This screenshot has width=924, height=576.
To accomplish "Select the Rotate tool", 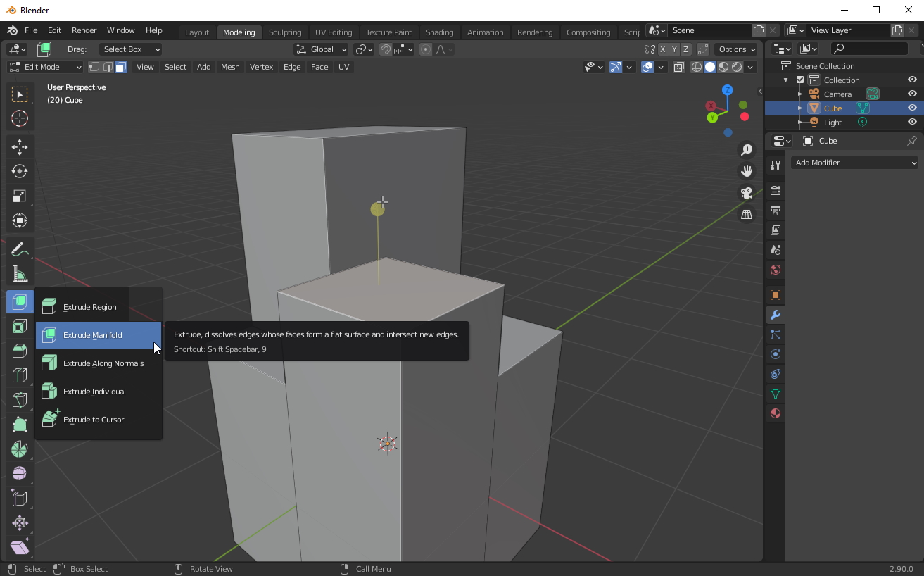I will pyautogui.click(x=20, y=171).
